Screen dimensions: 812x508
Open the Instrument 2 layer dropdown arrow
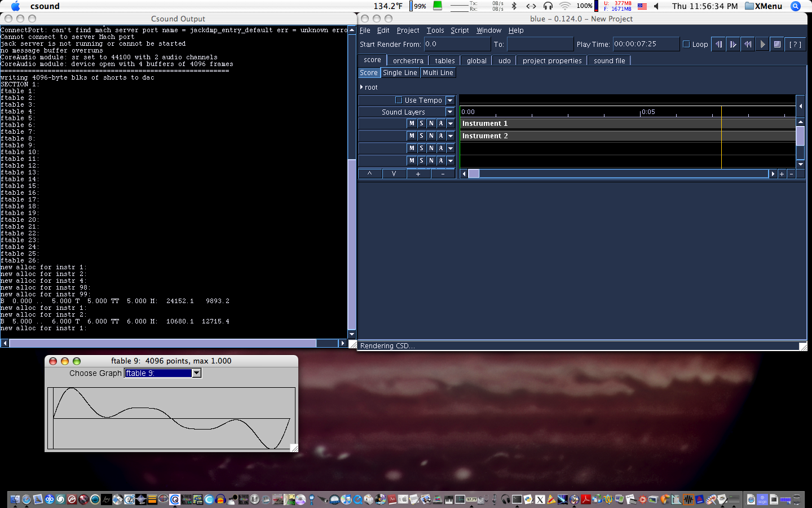(x=451, y=135)
